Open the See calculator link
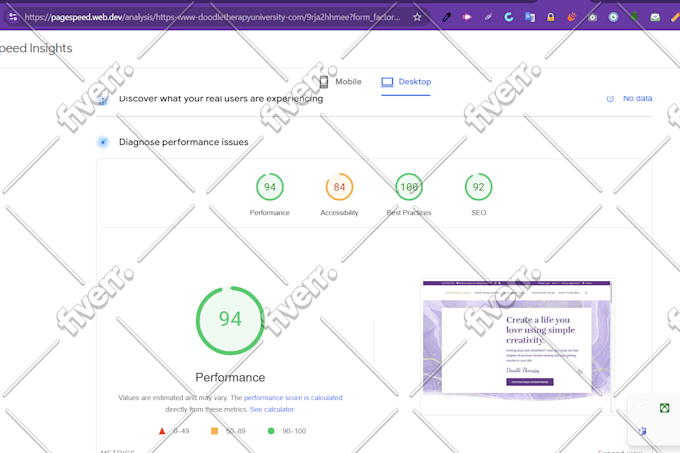Image resolution: width=680 pixels, height=453 pixels. (x=272, y=409)
